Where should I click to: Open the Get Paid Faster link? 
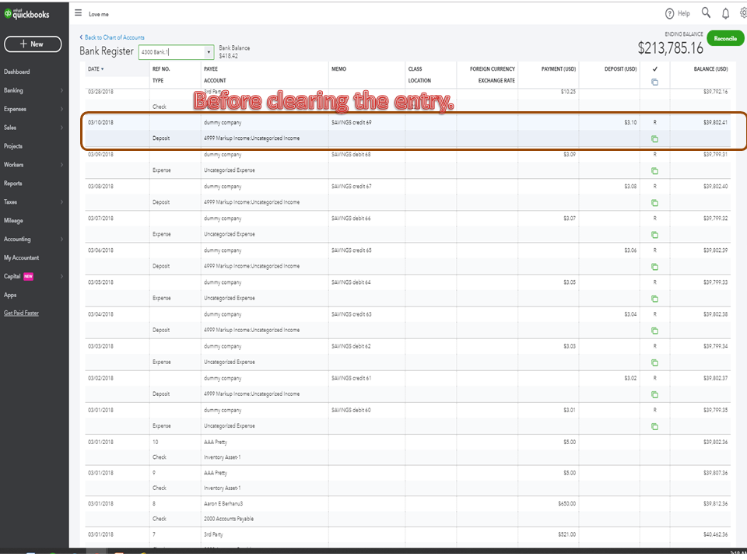click(22, 313)
